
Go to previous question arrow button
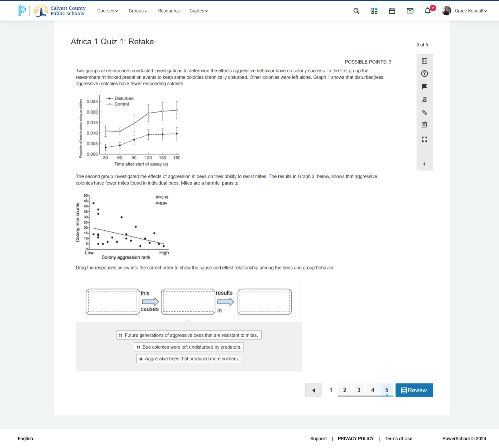click(314, 390)
